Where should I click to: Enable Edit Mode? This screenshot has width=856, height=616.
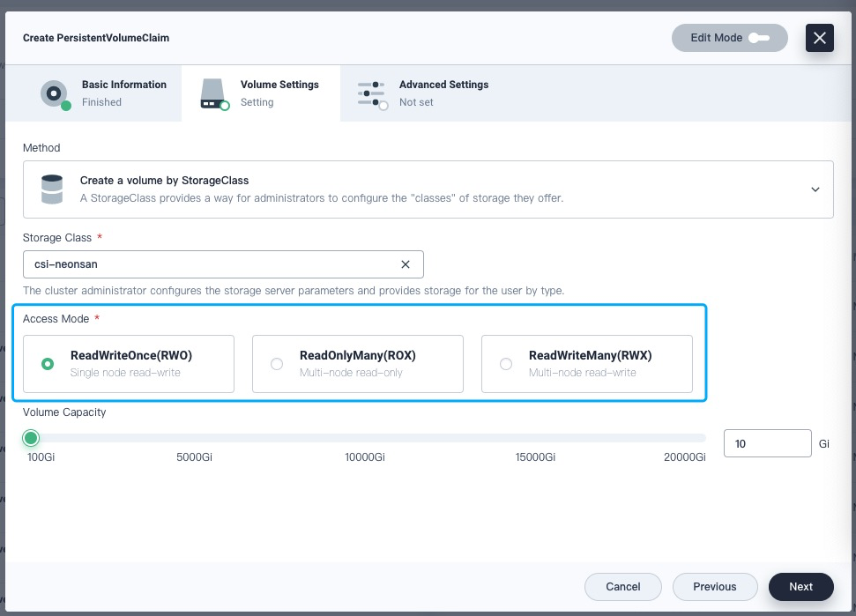click(759, 38)
